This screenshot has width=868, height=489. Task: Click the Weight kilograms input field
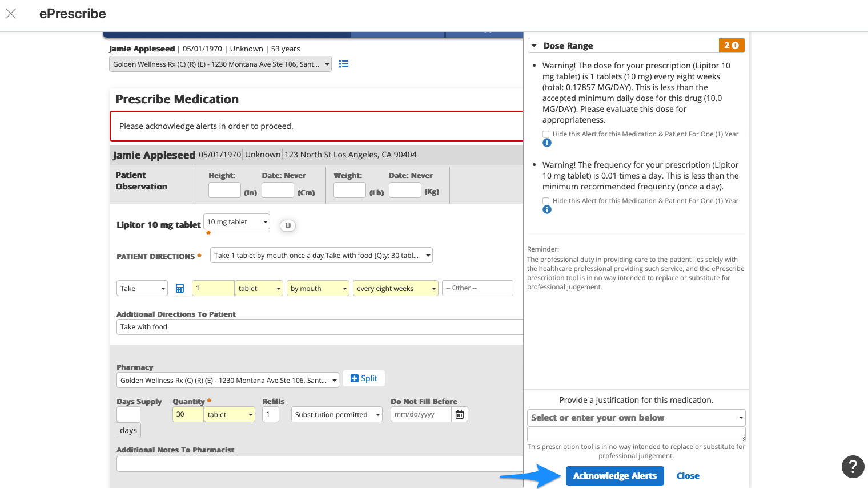pyautogui.click(x=405, y=190)
